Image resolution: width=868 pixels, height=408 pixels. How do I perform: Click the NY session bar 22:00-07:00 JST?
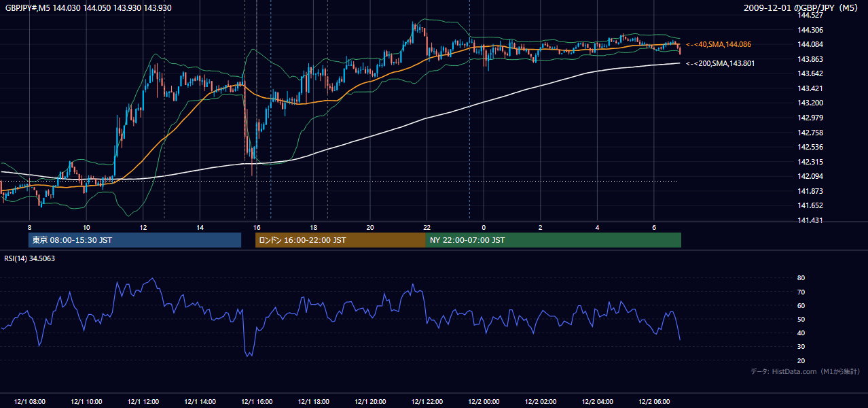pyautogui.click(x=553, y=240)
